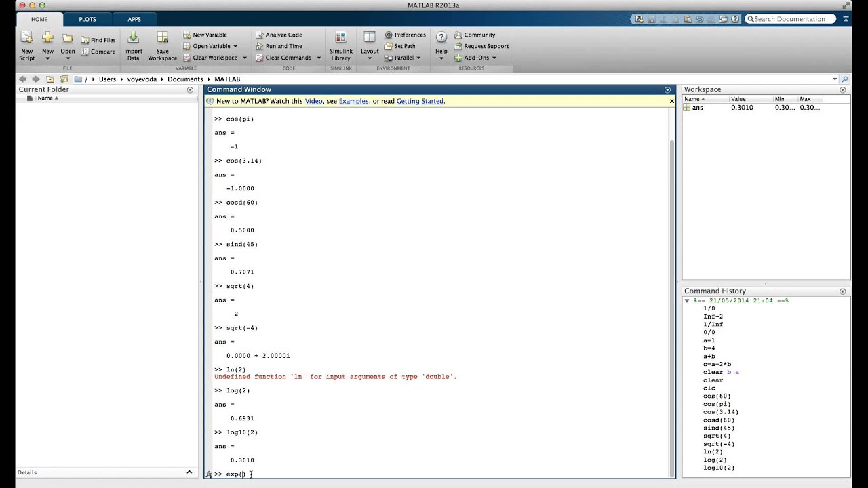This screenshot has width=868, height=488.
Task: Open the Getting Started link
Action: (420, 101)
